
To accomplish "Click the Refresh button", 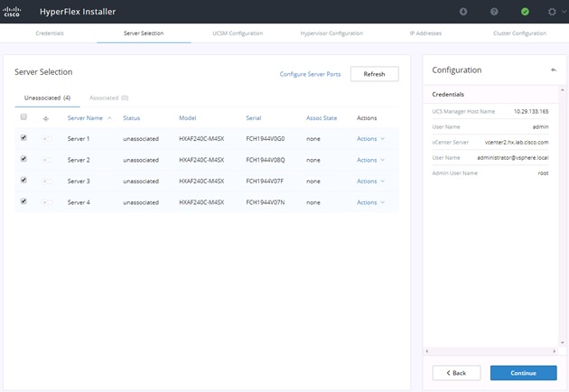I will [375, 74].
